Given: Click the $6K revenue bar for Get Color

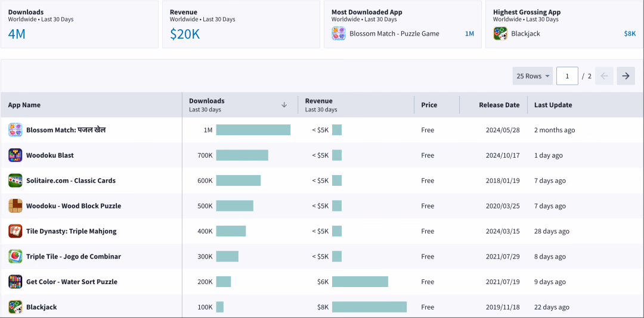Looking at the screenshot, I should [360, 282].
